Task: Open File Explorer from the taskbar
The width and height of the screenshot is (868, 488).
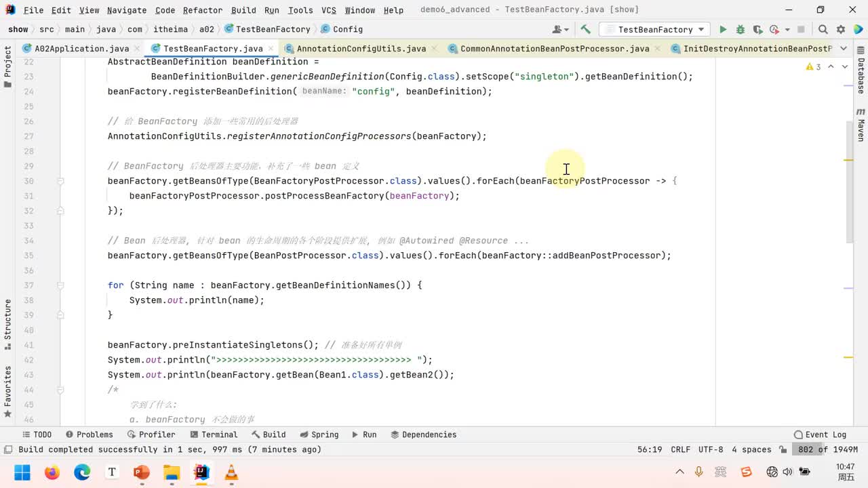Action: (172, 472)
